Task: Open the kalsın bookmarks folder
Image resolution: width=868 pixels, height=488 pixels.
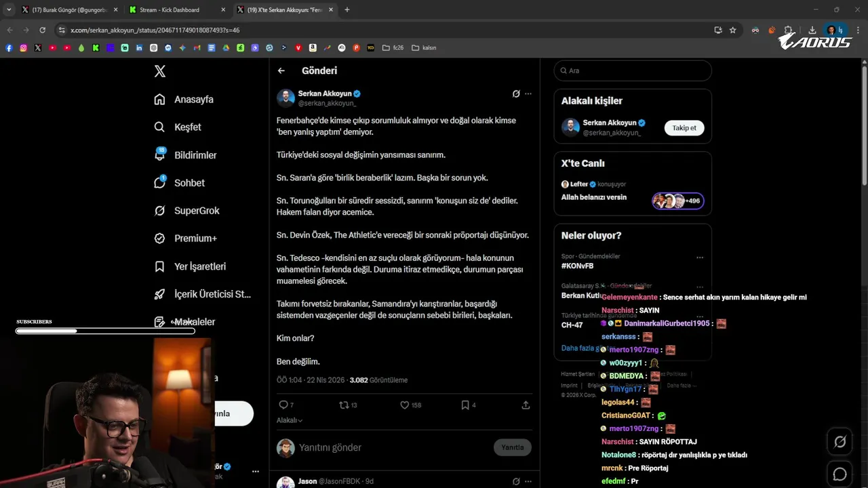Action: point(424,48)
